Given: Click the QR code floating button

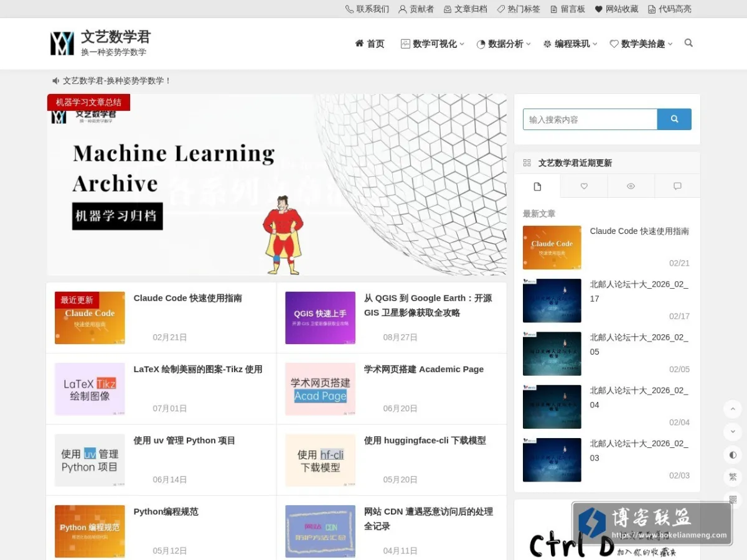Looking at the screenshot, I should coord(733,499).
